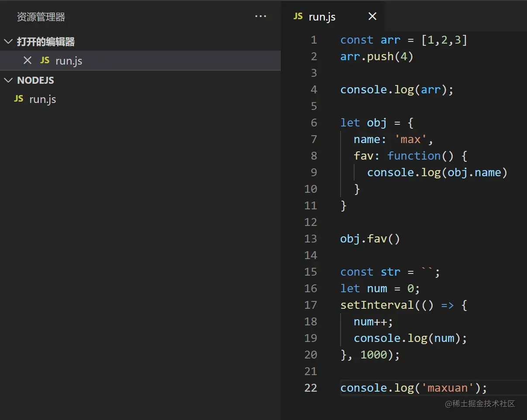This screenshot has height=420, width=527.
Task: Click the 'fav: function() {' code line
Action: click(x=410, y=156)
